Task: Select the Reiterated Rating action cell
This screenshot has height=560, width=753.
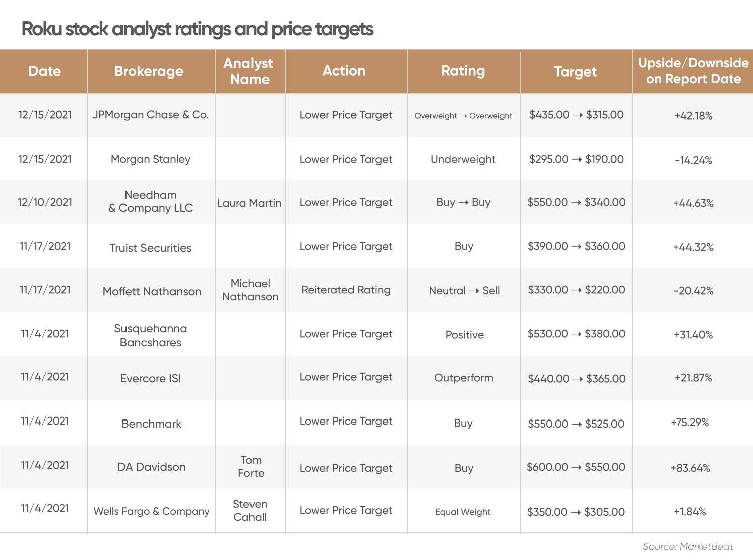Action: [x=346, y=290]
